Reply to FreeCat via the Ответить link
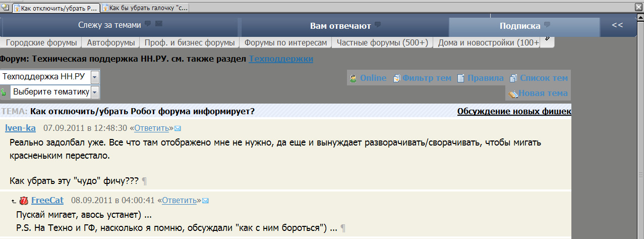644x239 pixels. coord(179,200)
